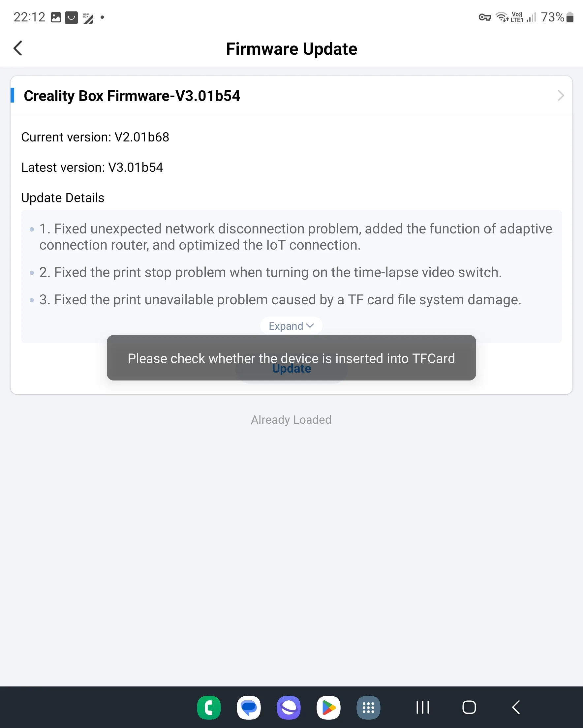
Task: Open the Creality Box Firmware details chevron
Action: coord(561,96)
